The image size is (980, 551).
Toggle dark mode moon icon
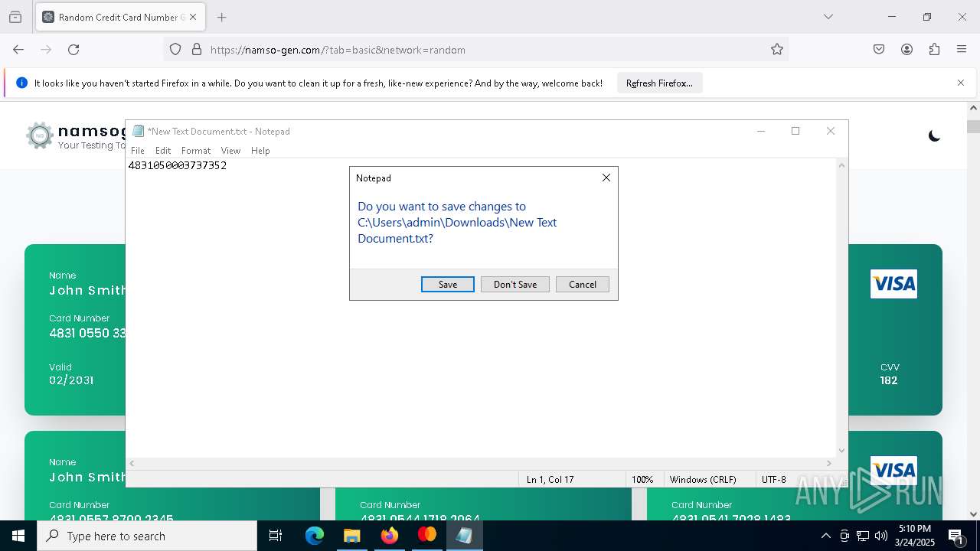point(934,136)
